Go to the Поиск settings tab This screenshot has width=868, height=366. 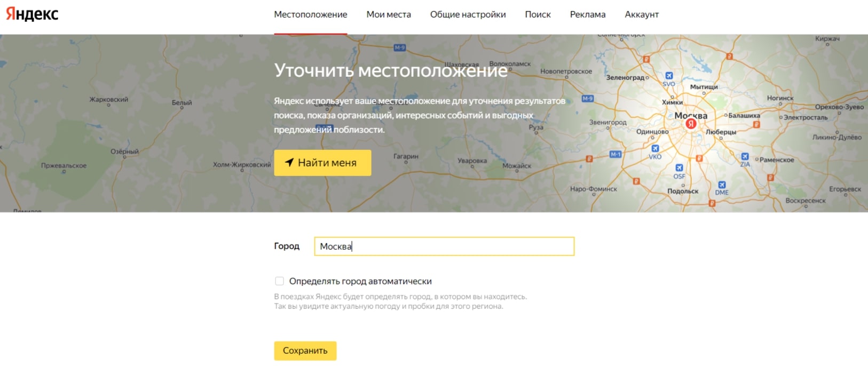[x=538, y=14]
